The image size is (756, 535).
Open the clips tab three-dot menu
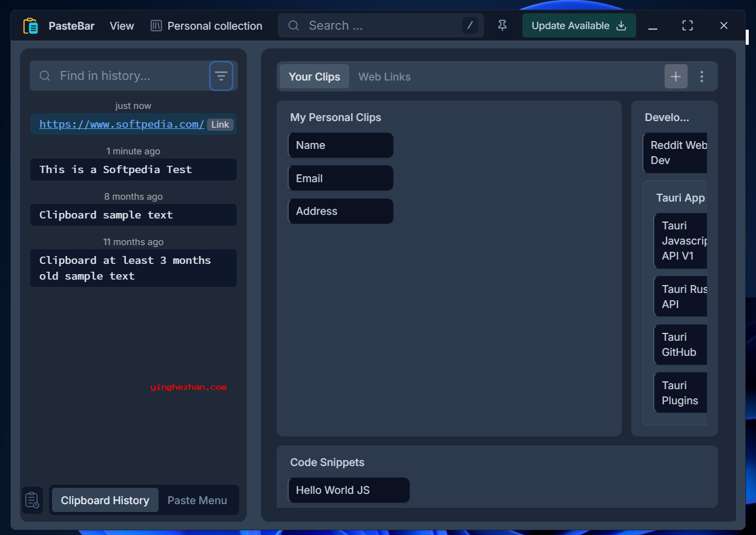702,76
